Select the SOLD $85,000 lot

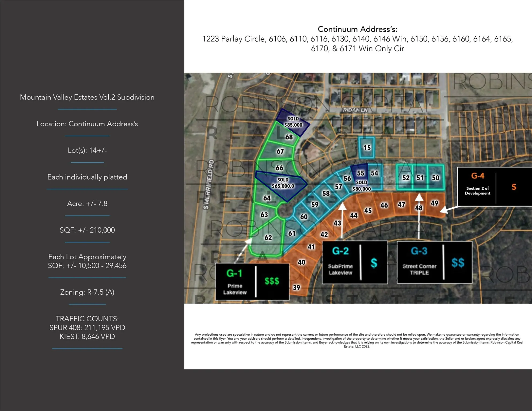[293, 122]
